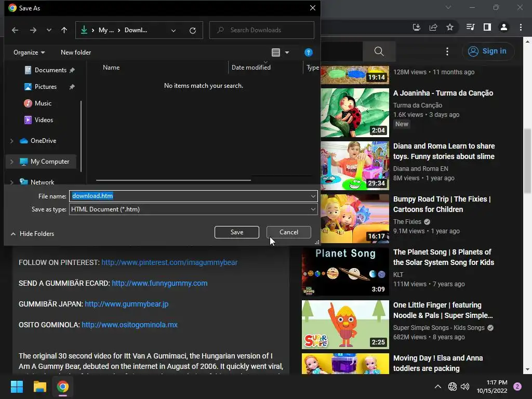Open Chrome three-dot menu
532x399 pixels.
point(521,27)
